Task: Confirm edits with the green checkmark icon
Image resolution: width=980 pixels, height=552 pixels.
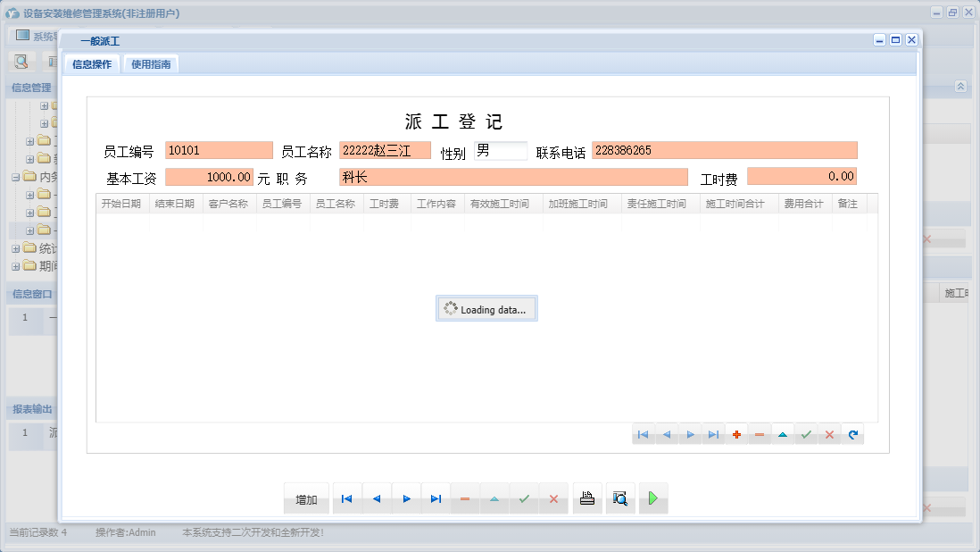Action: [x=806, y=433]
